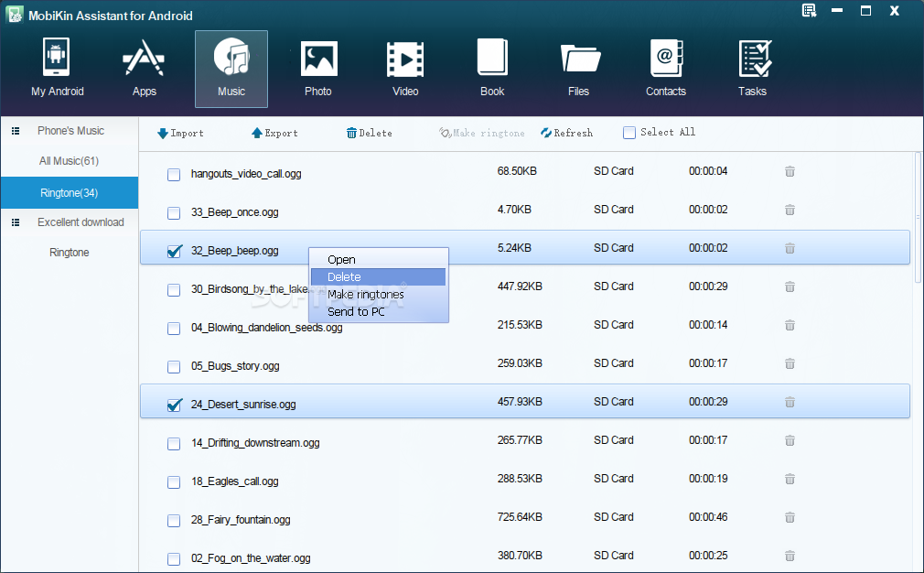Click trash icon for 28_Fairy_fountain.ogg
Viewport: 924px width, 573px height.
(790, 517)
